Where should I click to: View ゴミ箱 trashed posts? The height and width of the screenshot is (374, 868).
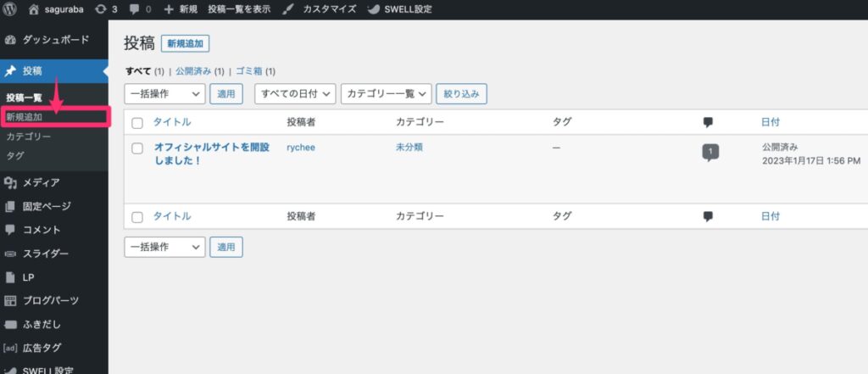(249, 71)
